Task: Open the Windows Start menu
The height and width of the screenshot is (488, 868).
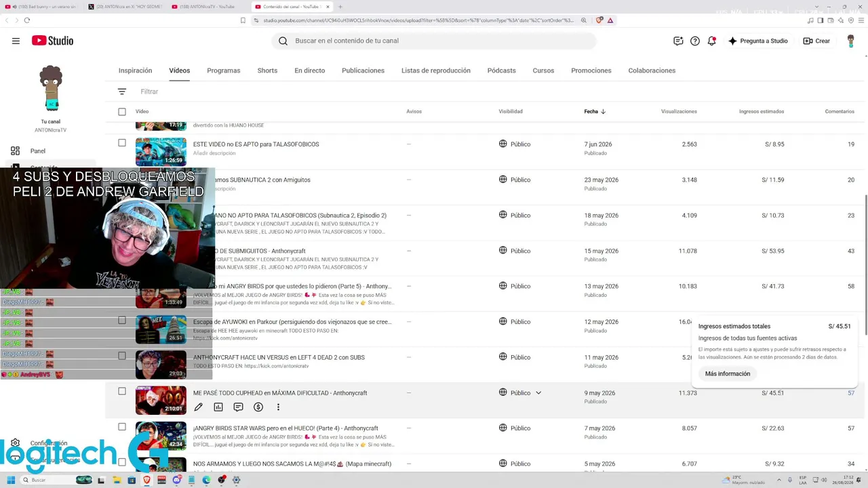Action: coord(11,480)
